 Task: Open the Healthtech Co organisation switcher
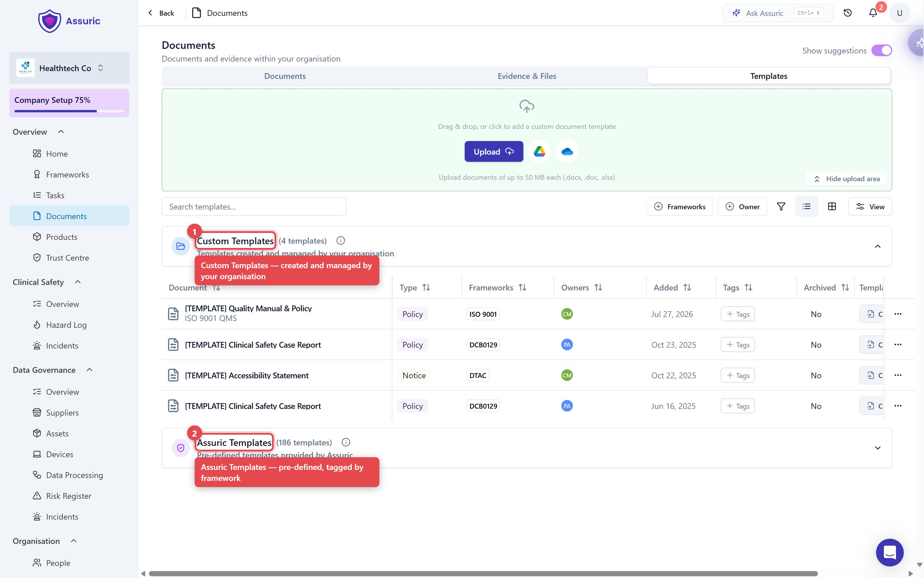click(x=69, y=68)
